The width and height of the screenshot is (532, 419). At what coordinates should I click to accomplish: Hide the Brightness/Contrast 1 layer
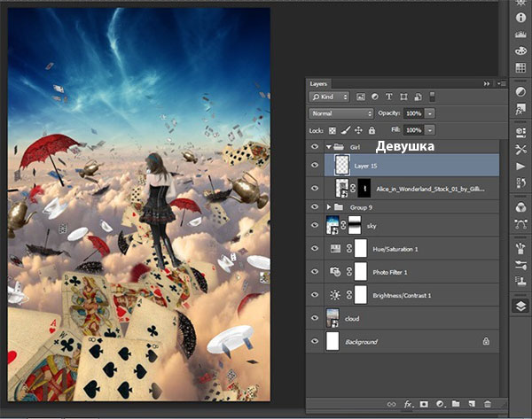pos(315,295)
